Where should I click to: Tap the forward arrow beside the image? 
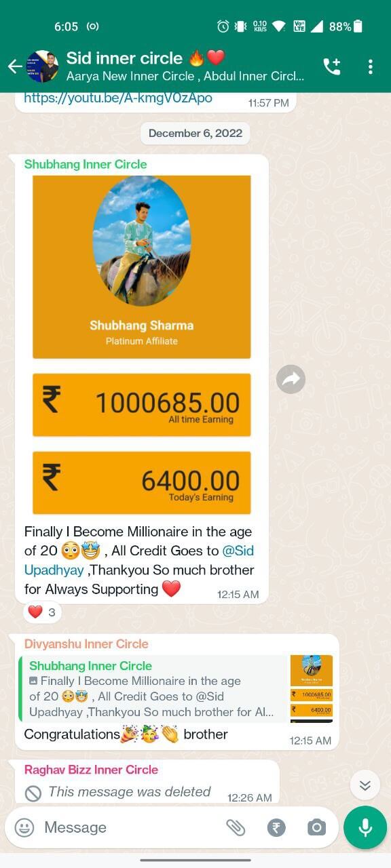coord(291,380)
